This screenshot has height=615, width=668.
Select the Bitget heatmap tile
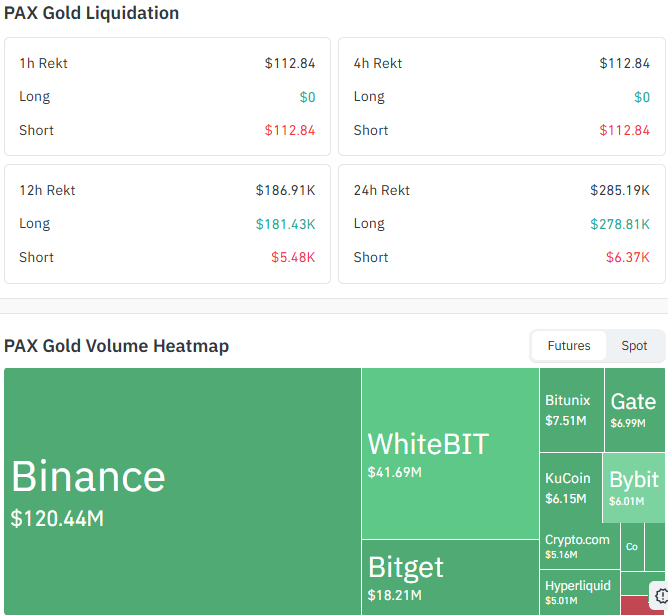450,578
